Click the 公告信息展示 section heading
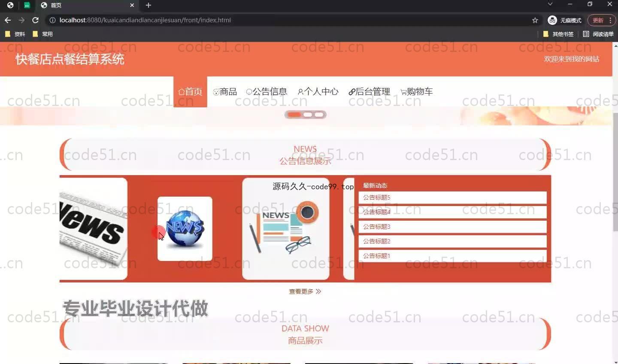The height and width of the screenshot is (364, 618). tap(305, 161)
